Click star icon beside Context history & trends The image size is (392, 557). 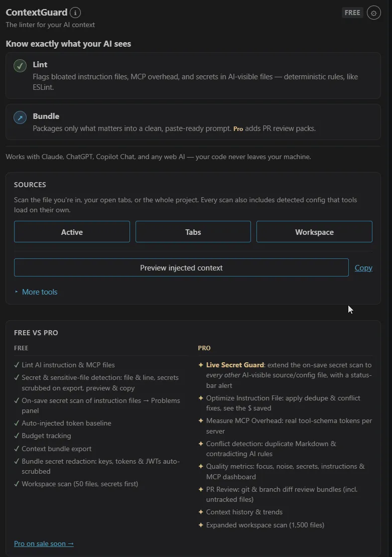point(201,512)
